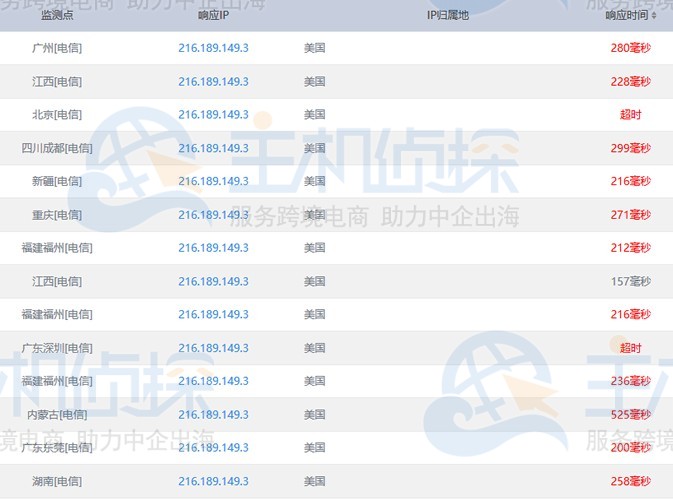Select the 湖南[电信] monitoring point cell

(x=57, y=481)
